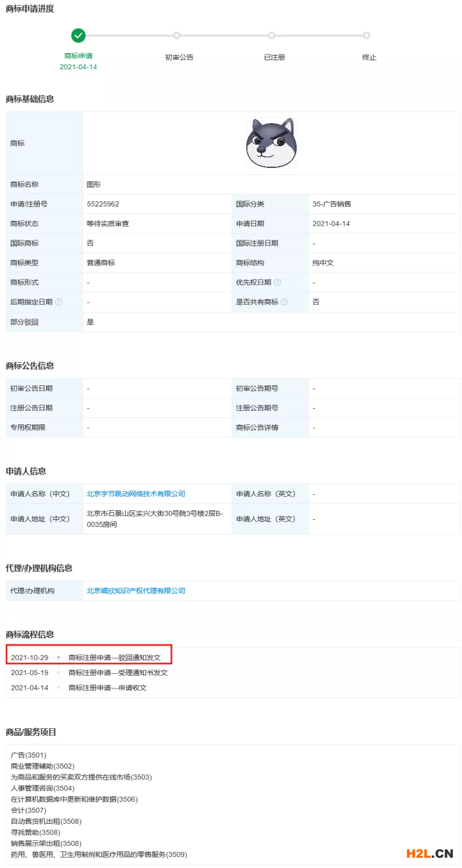The height and width of the screenshot is (868, 462).
Task: Click the green checkmark progress step icon
Action: pyautogui.click(x=78, y=35)
